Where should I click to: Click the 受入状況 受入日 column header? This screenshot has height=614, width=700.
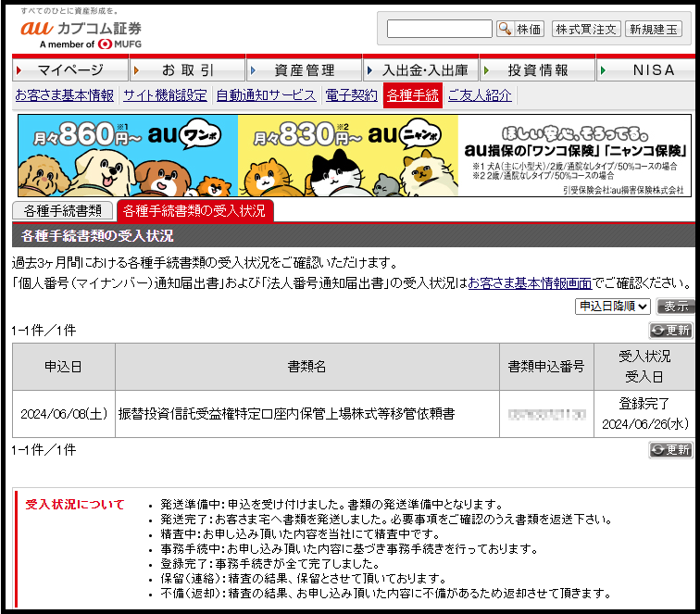(644, 367)
